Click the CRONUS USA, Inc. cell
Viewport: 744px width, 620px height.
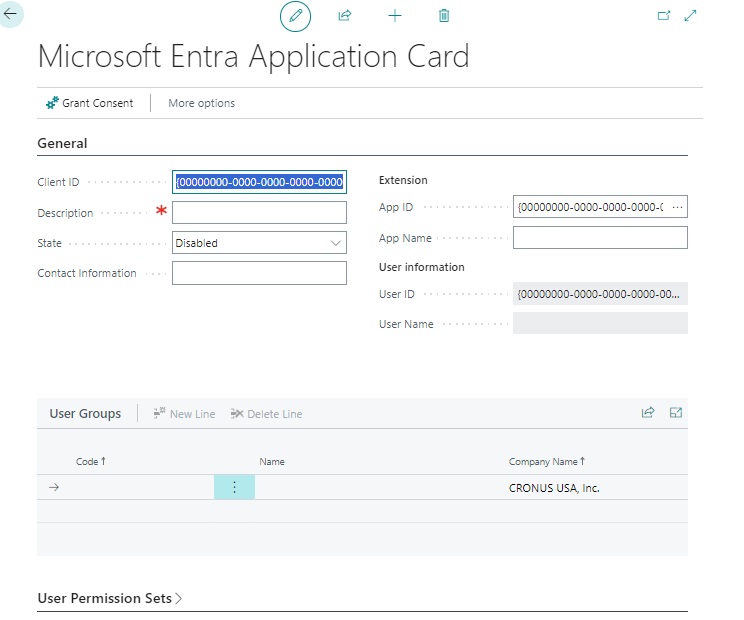coord(554,488)
